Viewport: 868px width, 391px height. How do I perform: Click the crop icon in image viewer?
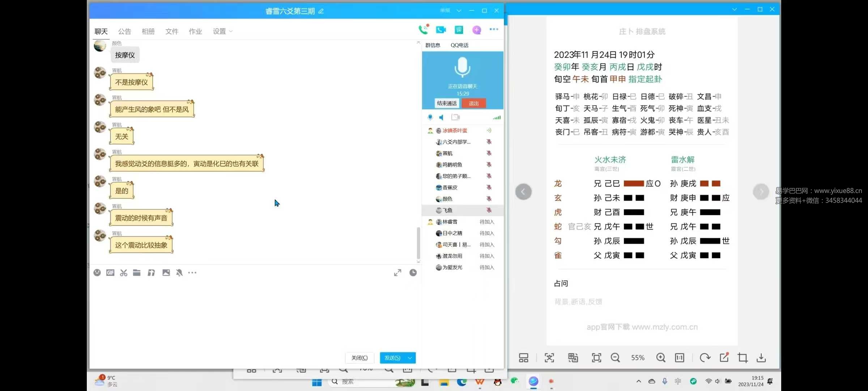(x=743, y=358)
